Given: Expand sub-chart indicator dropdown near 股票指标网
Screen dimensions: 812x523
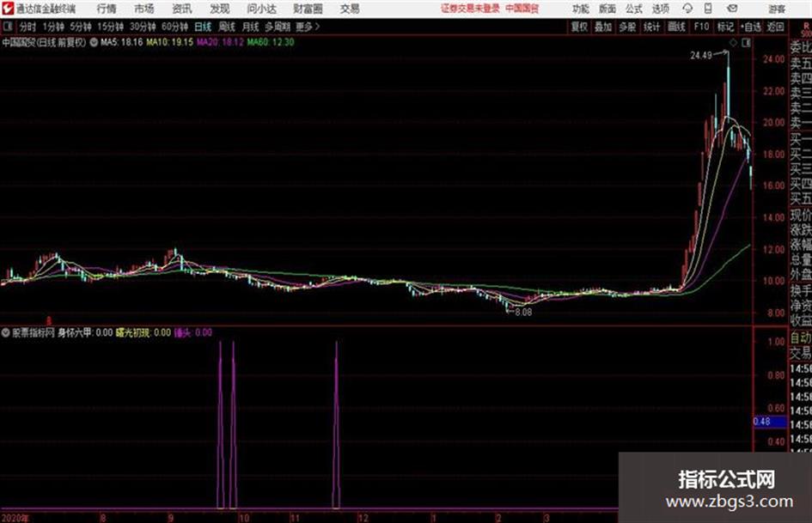Looking at the screenshot, I should point(6,332).
